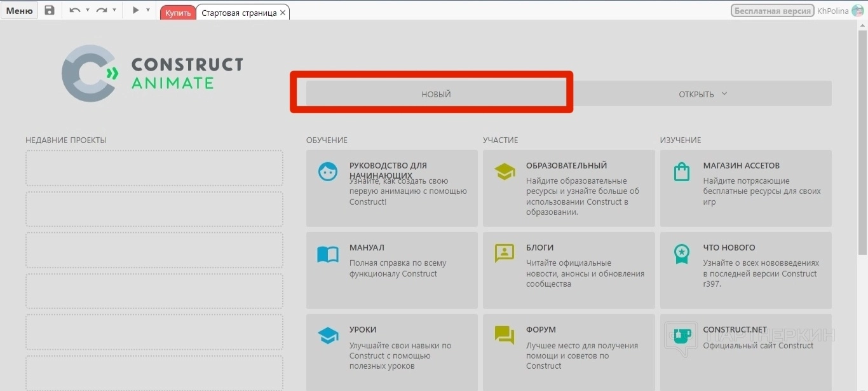Expand the ОТКРЫТЬ chevron dropdown

[724, 94]
